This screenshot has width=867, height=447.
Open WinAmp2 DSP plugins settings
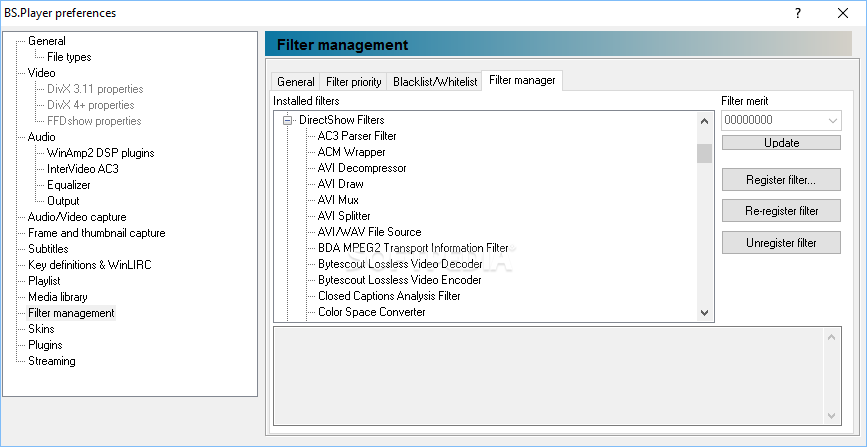(101, 153)
